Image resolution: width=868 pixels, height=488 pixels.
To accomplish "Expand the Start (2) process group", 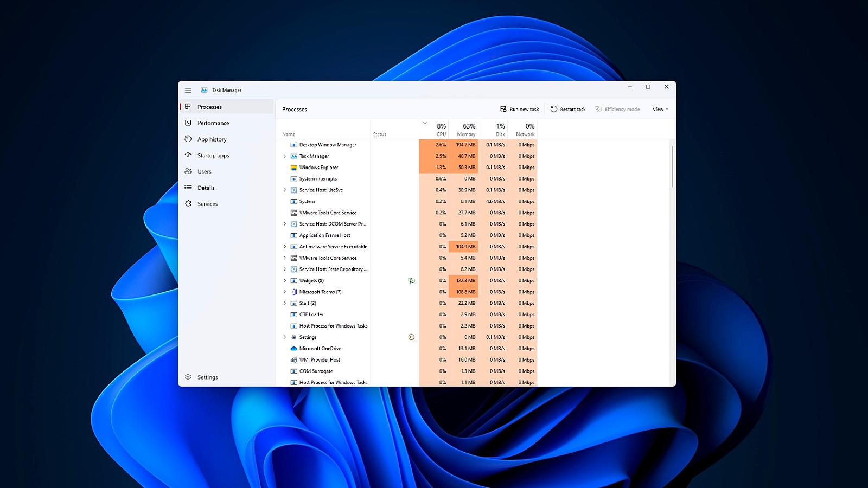I will pos(285,303).
